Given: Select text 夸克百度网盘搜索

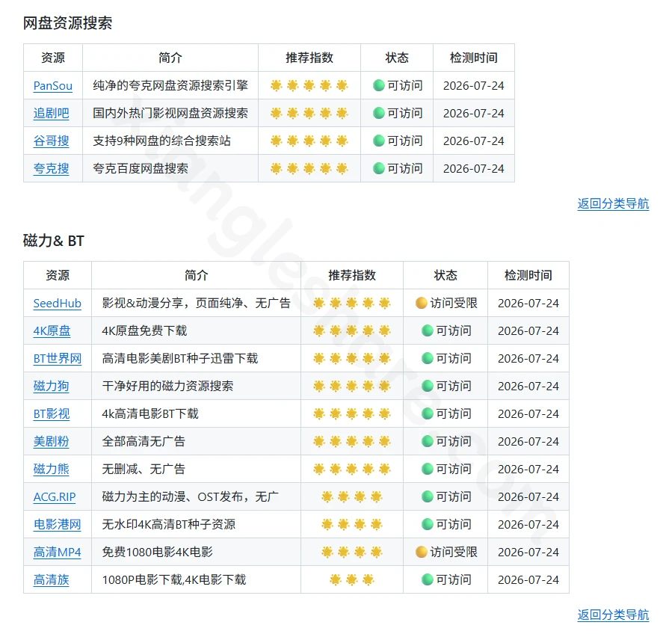Looking at the screenshot, I should click(x=141, y=168).
